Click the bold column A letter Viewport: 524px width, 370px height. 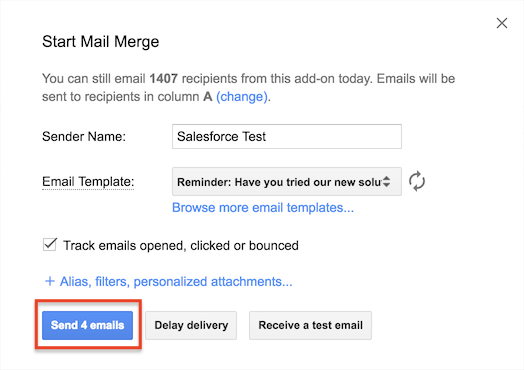click(x=208, y=97)
